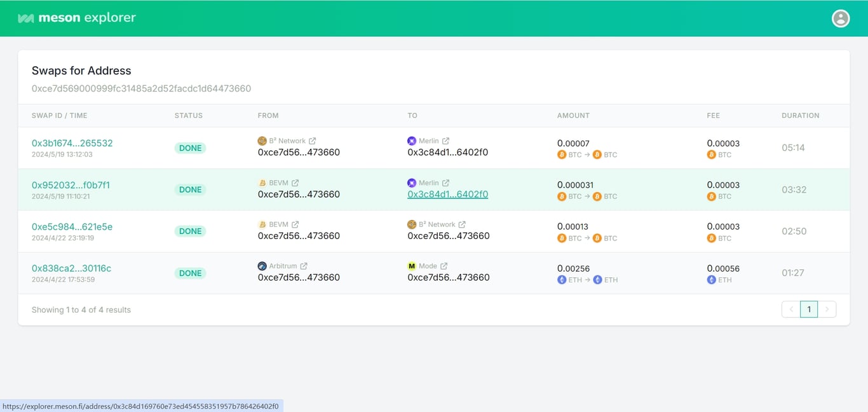Click sender address in Arbitrum row

coord(299,277)
